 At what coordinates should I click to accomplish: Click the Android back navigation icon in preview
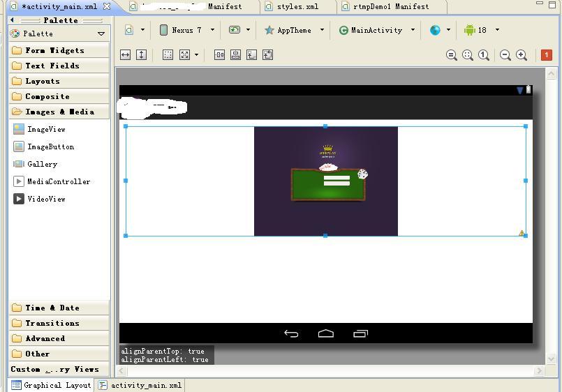(x=291, y=333)
